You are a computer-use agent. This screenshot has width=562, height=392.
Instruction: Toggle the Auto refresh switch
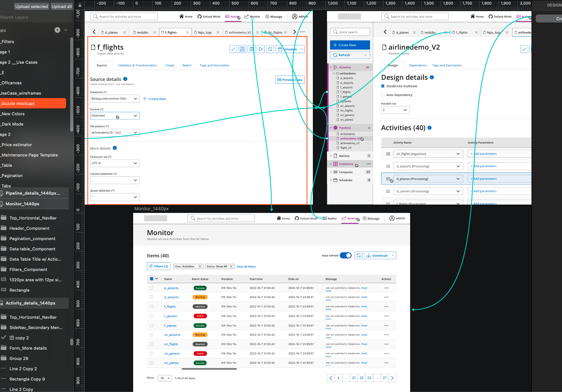[346, 255]
